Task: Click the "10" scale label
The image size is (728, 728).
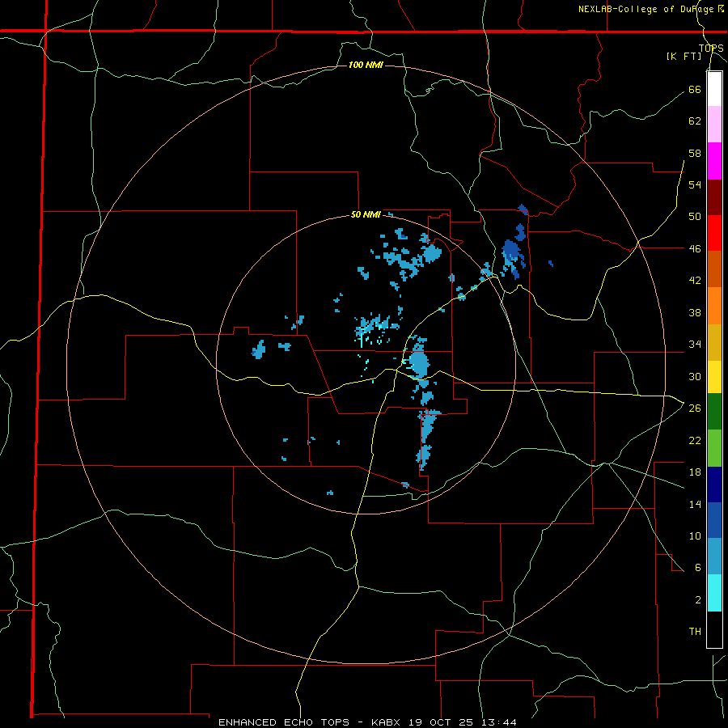Action: pyautogui.click(x=695, y=535)
